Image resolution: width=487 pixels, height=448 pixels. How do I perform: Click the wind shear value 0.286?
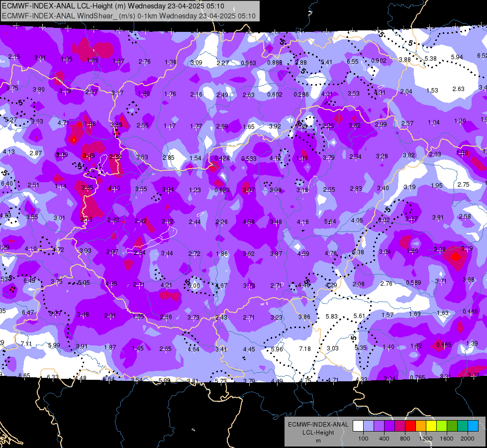pos(301,95)
